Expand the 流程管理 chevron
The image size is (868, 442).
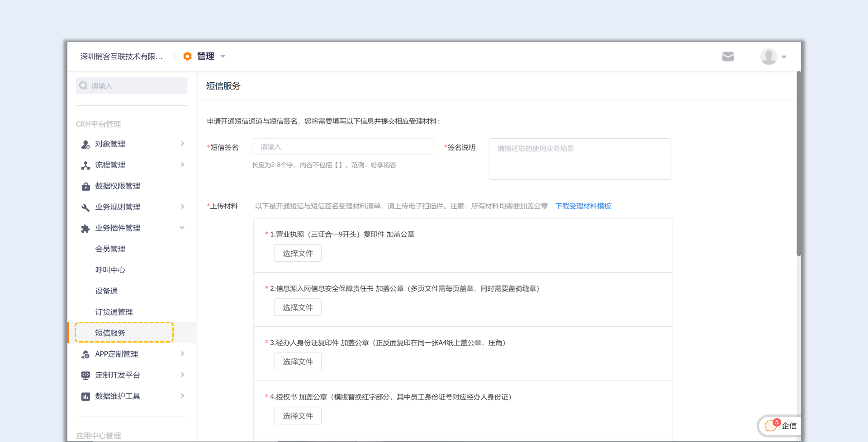pyautogui.click(x=182, y=165)
